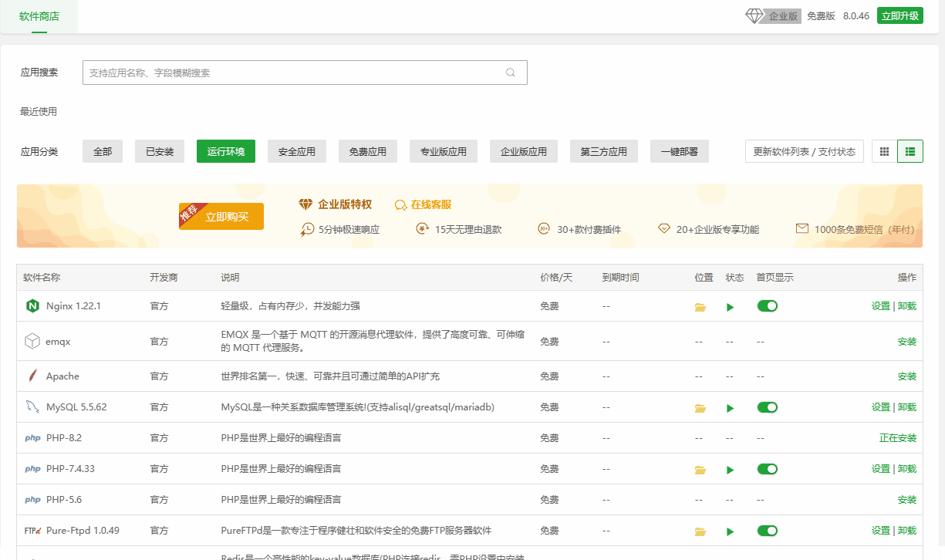Image resolution: width=945 pixels, height=560 pixels.
Task: Click the 企业版 label in header
Action: click(x=783, y=16)
